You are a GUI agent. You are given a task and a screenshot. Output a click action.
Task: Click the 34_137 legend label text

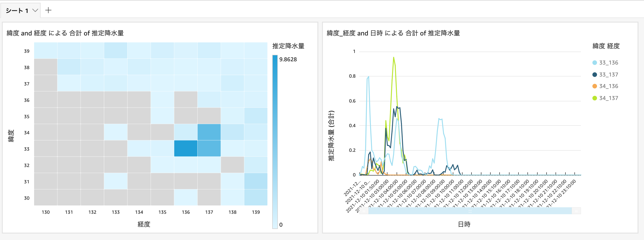[x=609, y=98]
